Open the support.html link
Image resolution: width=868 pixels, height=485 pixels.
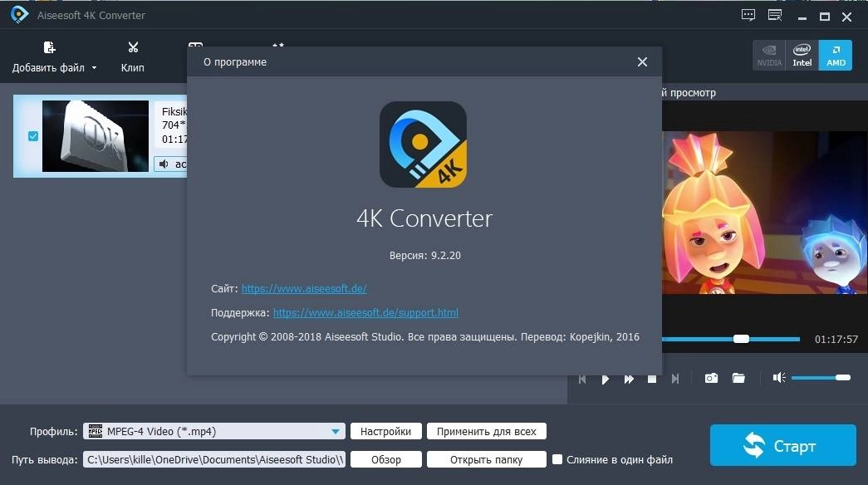(x=365, y=313)
